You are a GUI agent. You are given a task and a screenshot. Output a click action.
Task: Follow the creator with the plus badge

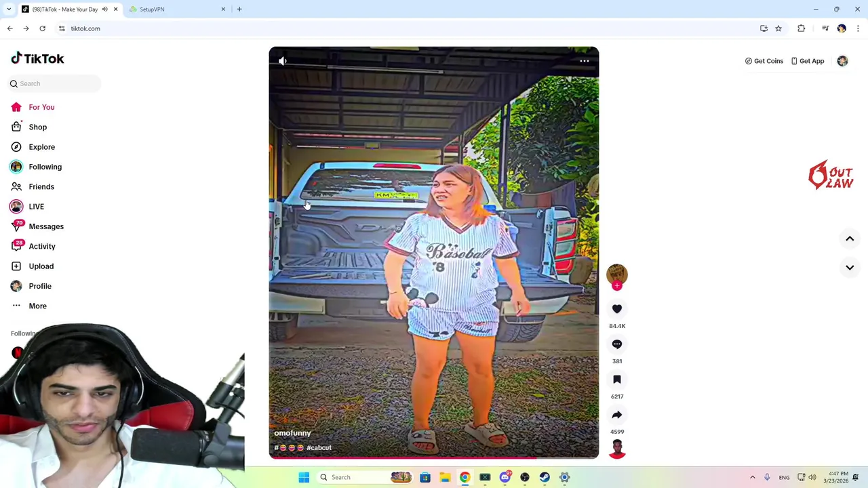click(617, 286)
